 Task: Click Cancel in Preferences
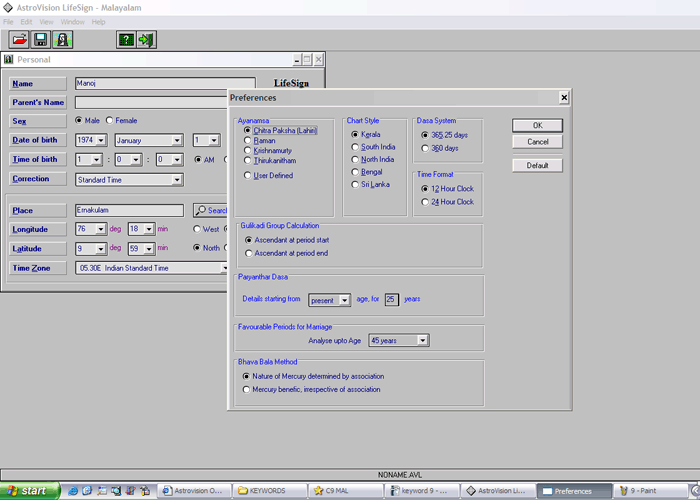click(538, 142)
